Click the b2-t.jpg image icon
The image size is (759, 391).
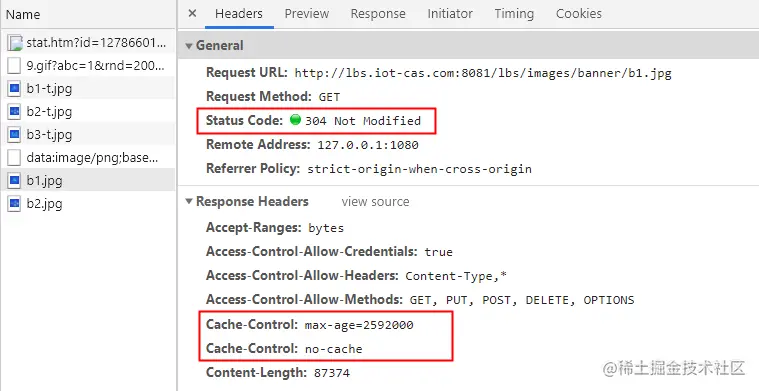coord(15,111)
